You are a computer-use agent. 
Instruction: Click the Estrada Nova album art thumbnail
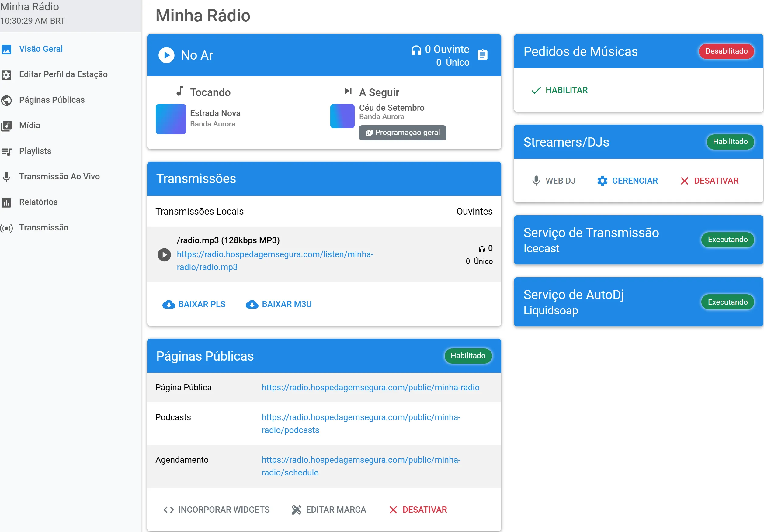[x=171, y=119]
